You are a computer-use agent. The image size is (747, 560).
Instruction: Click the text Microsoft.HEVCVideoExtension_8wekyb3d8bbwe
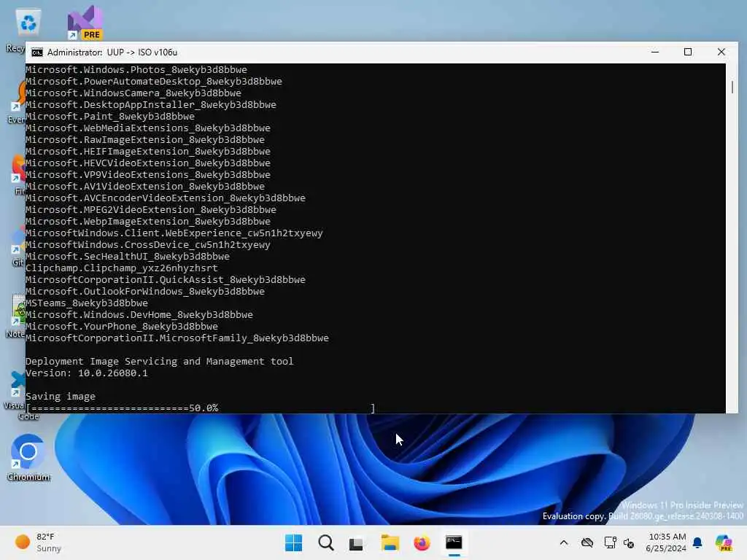point(148,163)
